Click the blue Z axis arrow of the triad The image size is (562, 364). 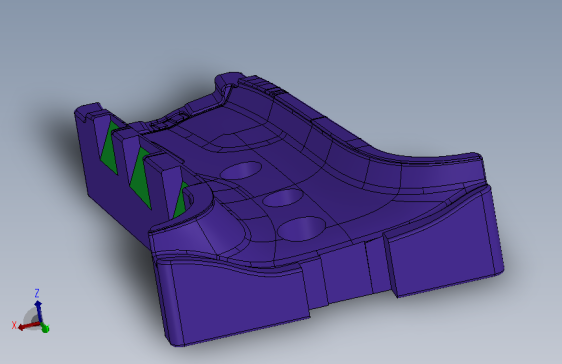[x=38, y=311]
